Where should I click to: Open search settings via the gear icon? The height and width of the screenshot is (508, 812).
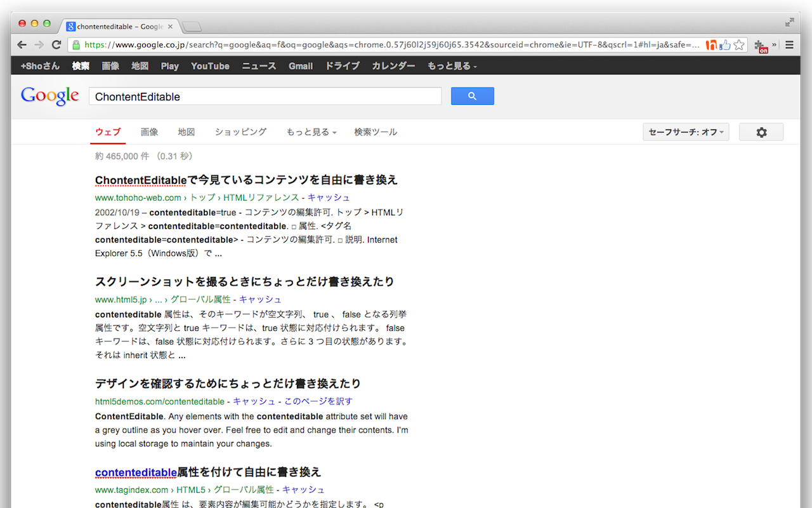[x=761, y=132]
